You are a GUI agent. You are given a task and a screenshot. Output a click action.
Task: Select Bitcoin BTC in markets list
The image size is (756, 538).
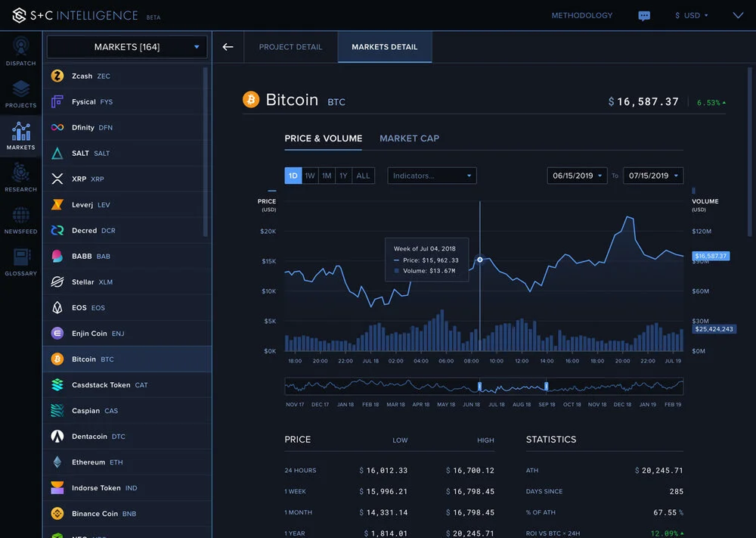[127, 359]
